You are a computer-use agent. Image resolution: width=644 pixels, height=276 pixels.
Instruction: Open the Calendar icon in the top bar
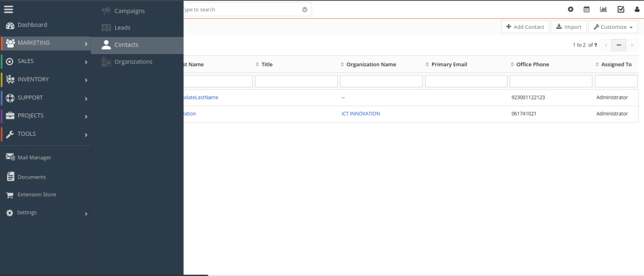tap(587, 9)
